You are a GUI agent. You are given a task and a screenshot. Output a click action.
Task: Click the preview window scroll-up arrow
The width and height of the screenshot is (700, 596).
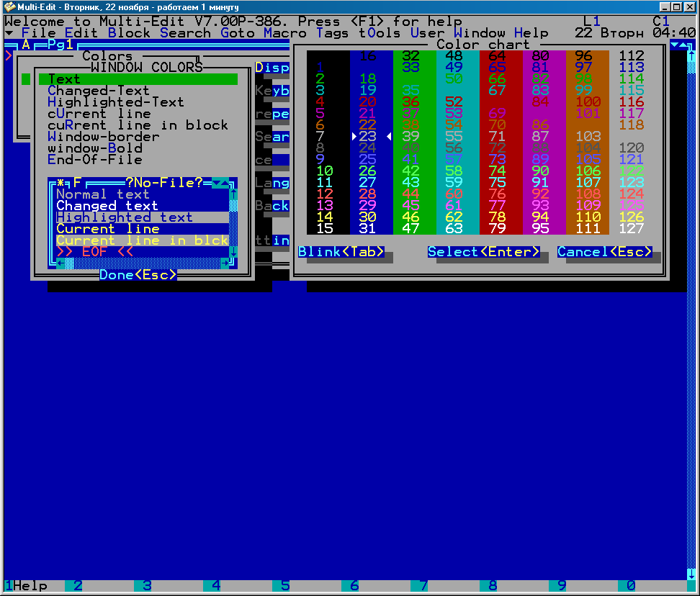point(233,194)
